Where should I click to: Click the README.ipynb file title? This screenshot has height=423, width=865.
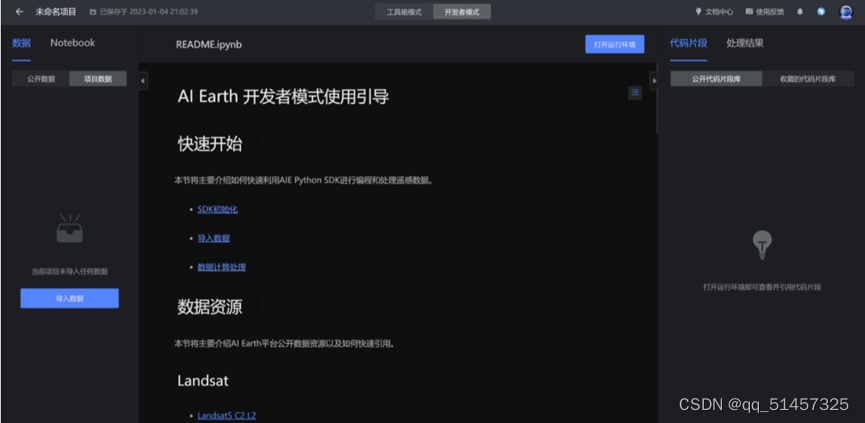coord(209,45)
